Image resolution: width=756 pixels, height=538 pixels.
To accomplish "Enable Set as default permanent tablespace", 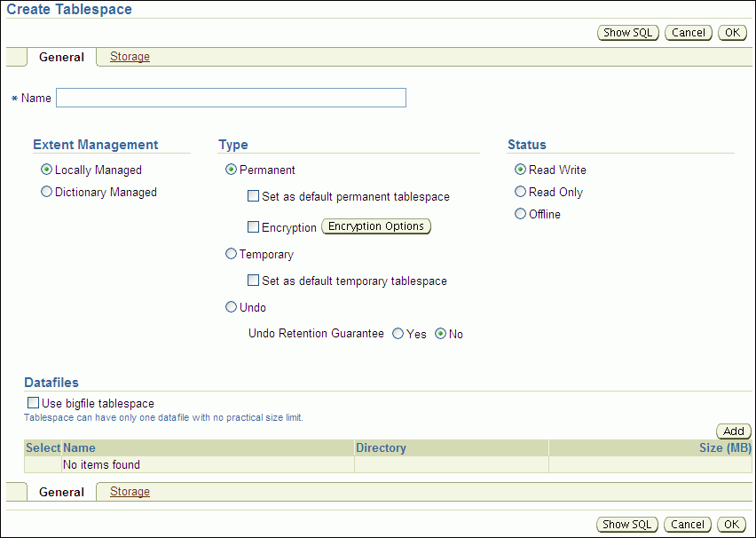I will 254,196.
